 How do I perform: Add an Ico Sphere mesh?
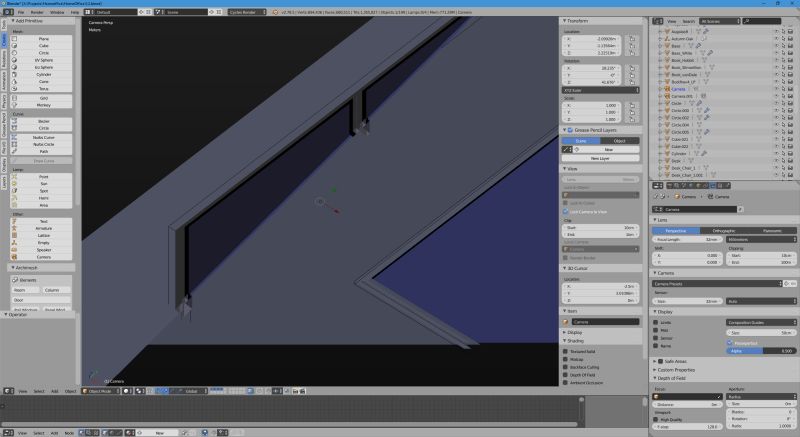pyautogui.click(x=41, y=67)
